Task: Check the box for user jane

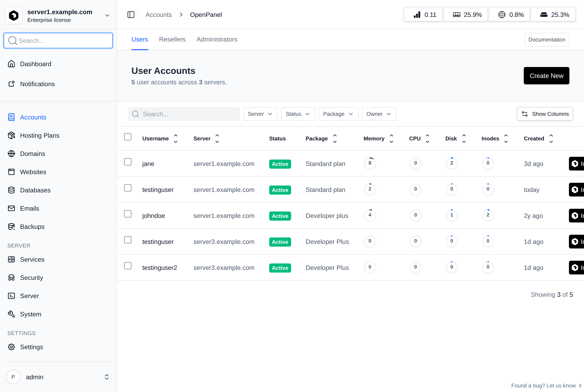Action: [x=128, y=162]
